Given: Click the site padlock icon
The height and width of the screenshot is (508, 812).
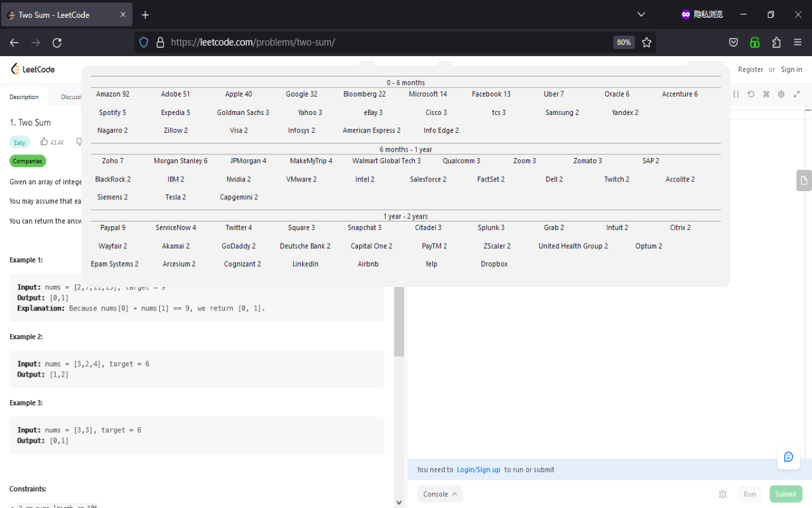Looking at the screenshot, I should click(160, 43).
